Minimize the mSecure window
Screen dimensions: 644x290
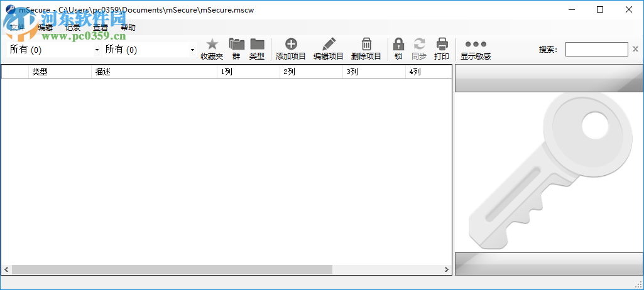tap(572, 9)
